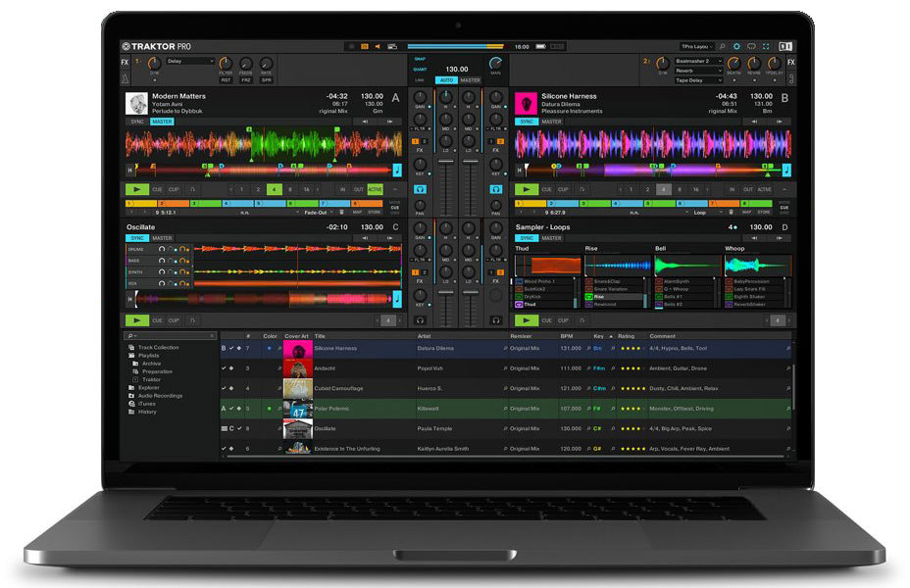Image resolution: width=910 pixels, height=588 pixels.
Task: Click Deck B keylock music note icon
Action: (786, 170)
